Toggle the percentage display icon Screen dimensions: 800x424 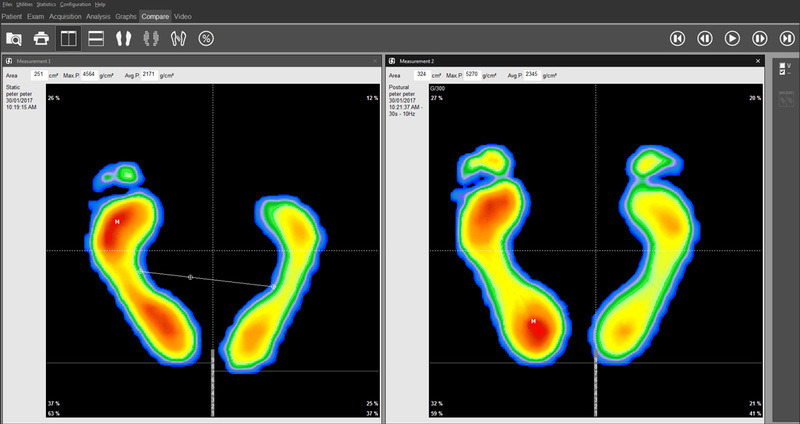coord(206,38)
